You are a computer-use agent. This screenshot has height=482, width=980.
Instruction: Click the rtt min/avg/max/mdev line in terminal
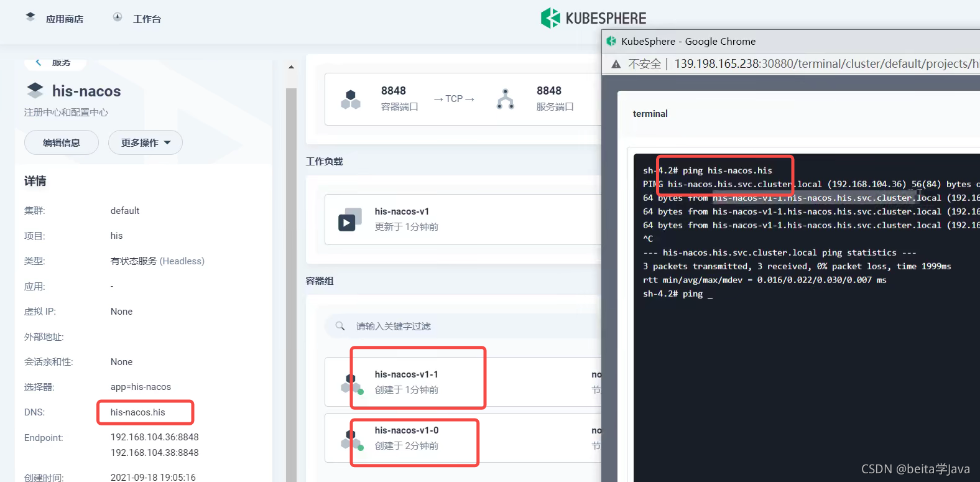(x=764, y=280)
